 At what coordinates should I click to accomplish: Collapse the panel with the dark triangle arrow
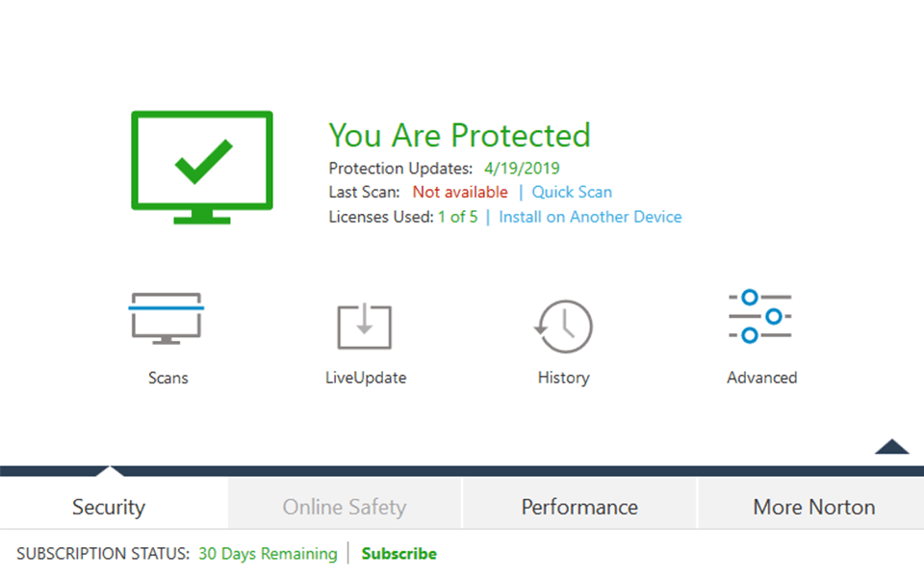tap(891, 447)
